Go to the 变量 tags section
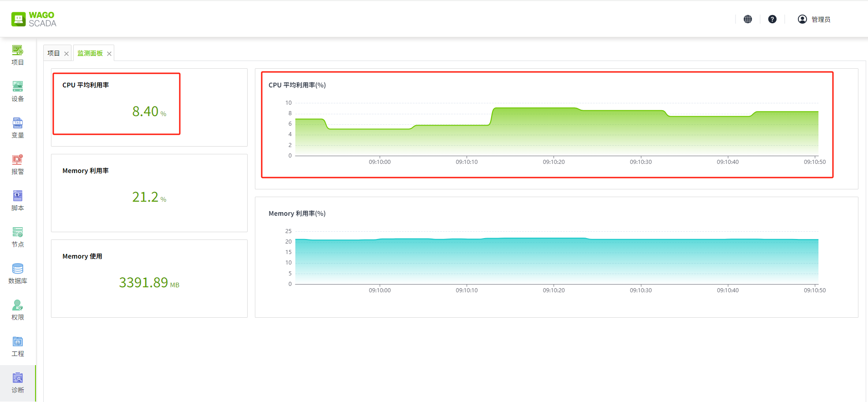The image size is (868, 402). (17, 128)
